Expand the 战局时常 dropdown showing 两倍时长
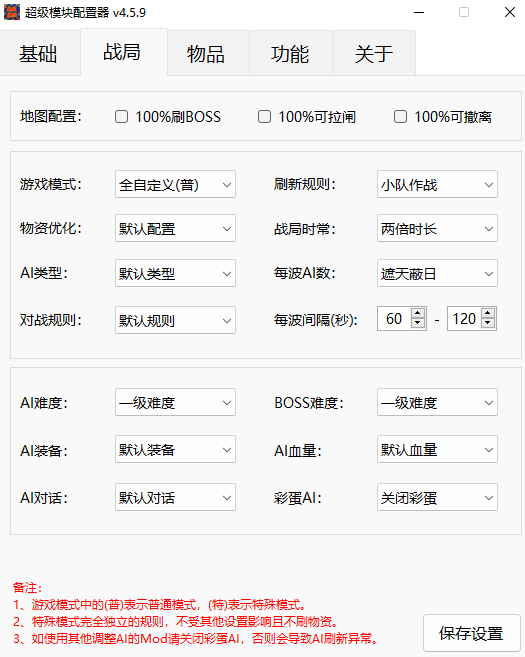 tap(437, 228)
